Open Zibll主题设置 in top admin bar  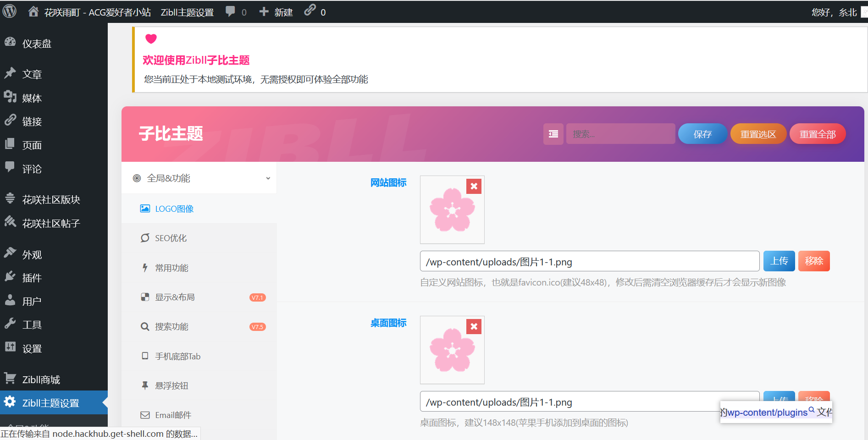187,12
